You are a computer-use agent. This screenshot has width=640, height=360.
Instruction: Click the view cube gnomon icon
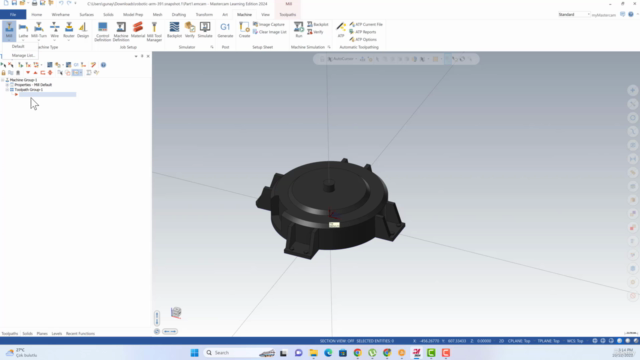176,313
